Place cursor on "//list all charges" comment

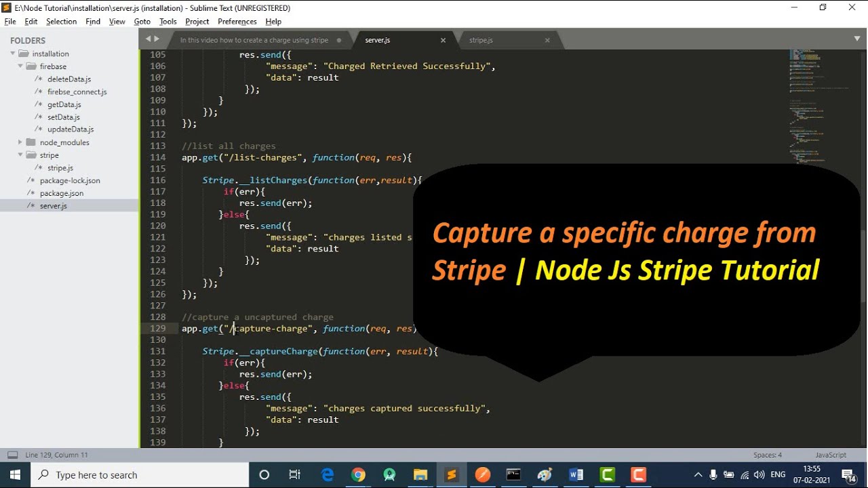229,146
